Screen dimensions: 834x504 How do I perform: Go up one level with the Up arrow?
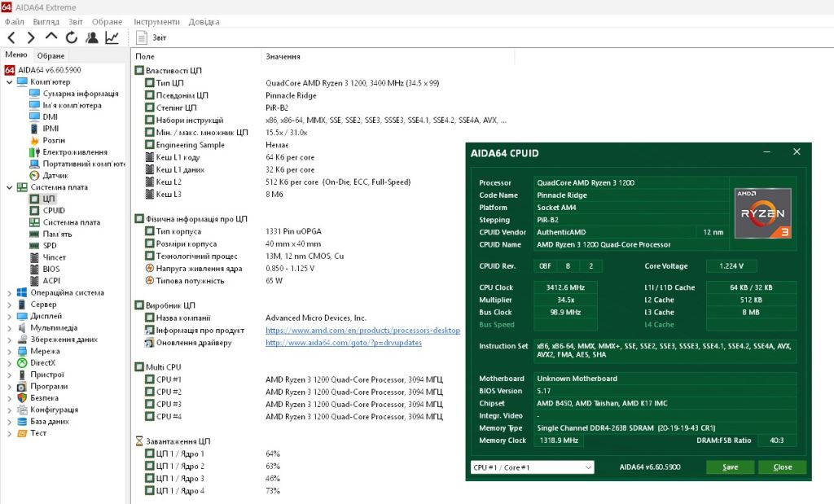point(51,37)
